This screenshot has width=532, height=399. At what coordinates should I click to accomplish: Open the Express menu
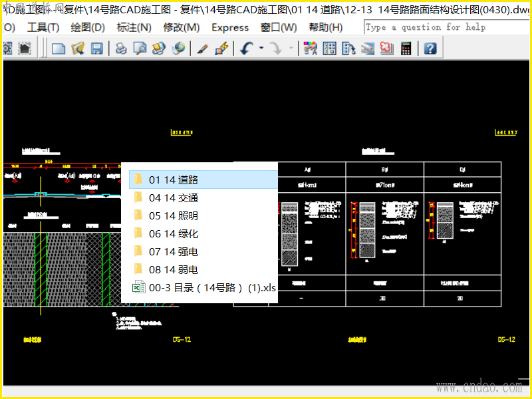230,27
